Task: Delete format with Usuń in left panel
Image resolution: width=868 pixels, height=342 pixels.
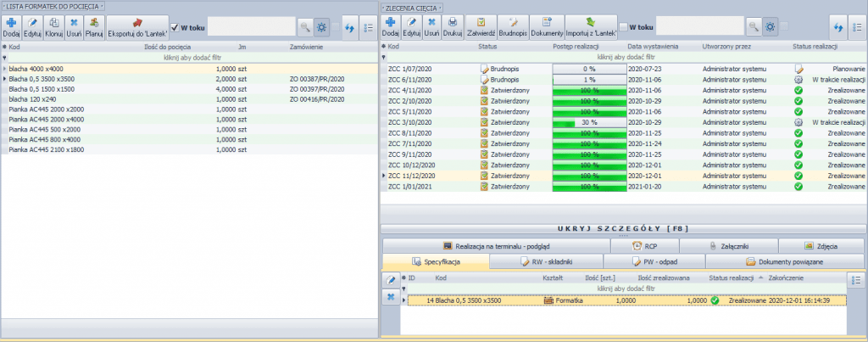Action: point(75,26)
